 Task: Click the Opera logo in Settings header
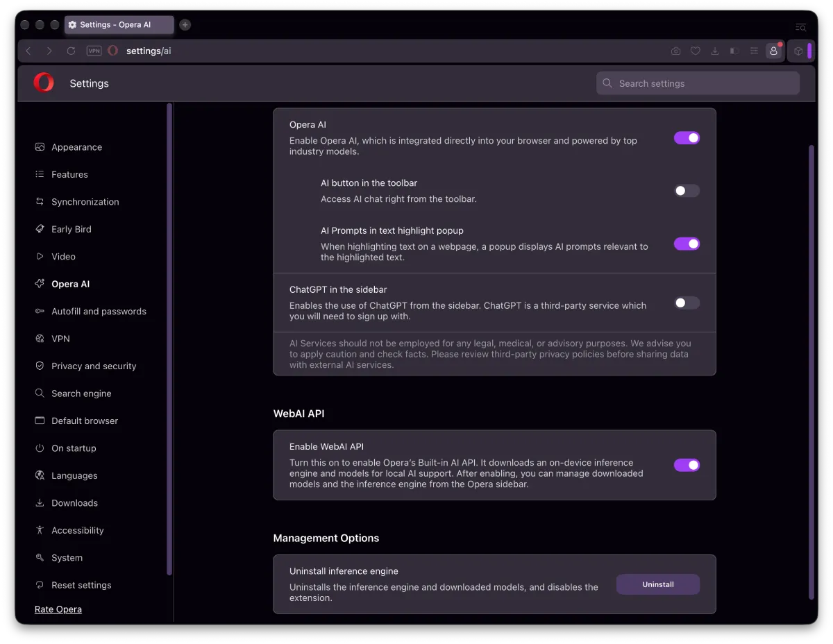click(44, 83)
